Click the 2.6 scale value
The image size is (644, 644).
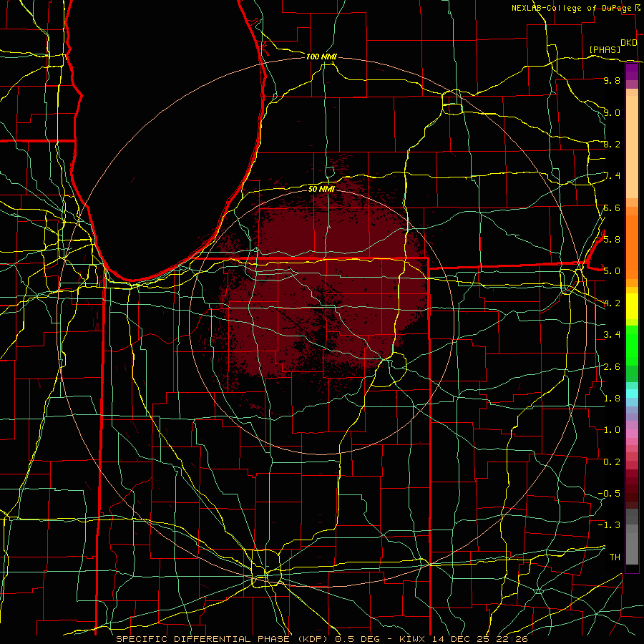click(x=612, y=366)
